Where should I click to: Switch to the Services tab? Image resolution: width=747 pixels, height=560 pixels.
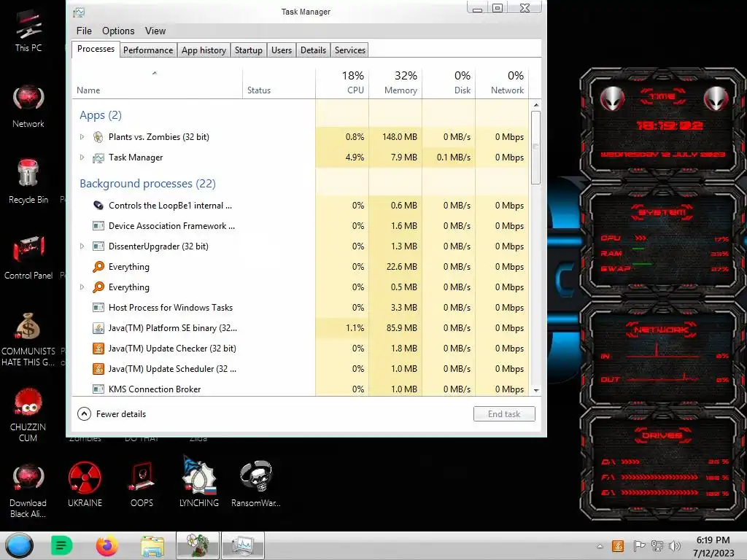pos(350,50)
